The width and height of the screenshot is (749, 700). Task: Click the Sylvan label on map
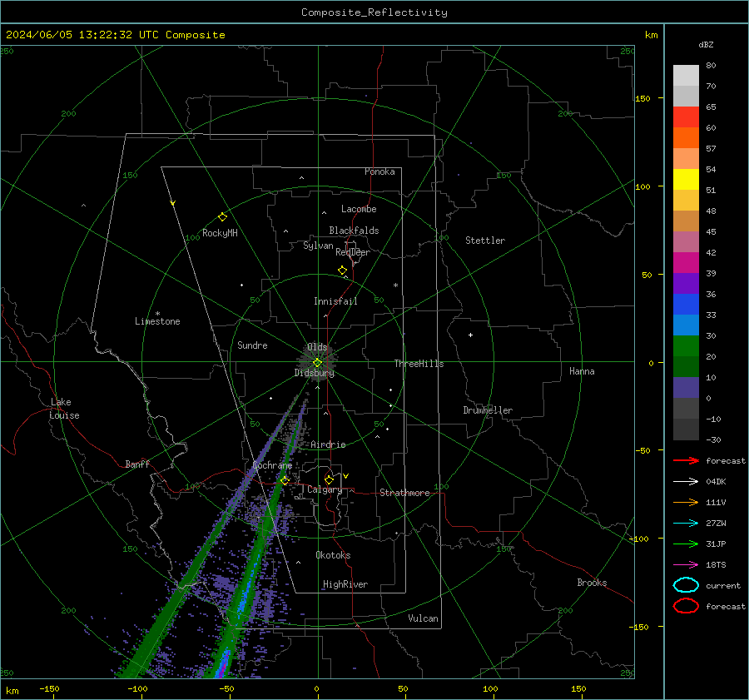pos(318,246)
